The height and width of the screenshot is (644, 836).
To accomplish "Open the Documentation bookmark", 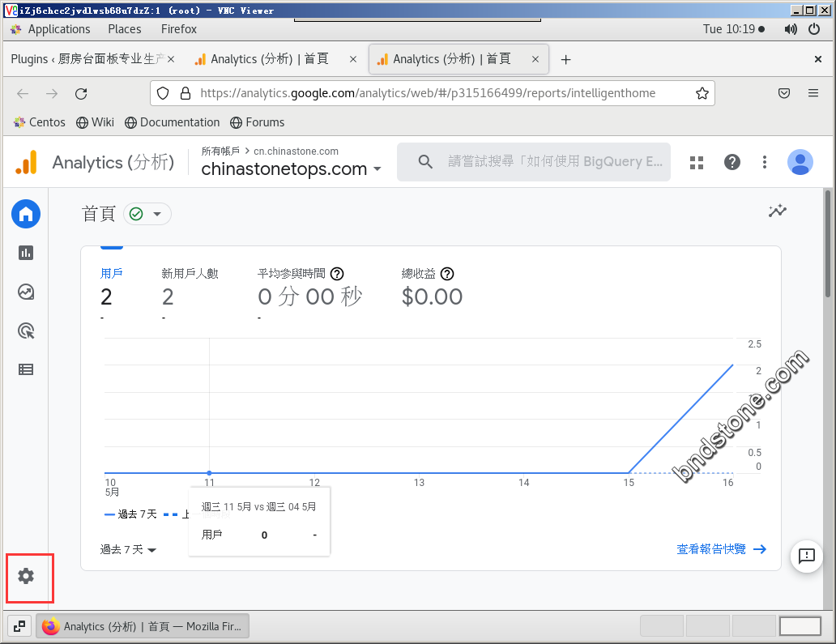I will click(x=173, y=122).
